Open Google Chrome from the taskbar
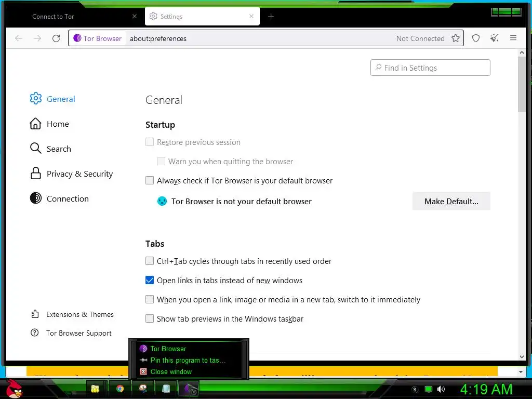 (120, 389)
